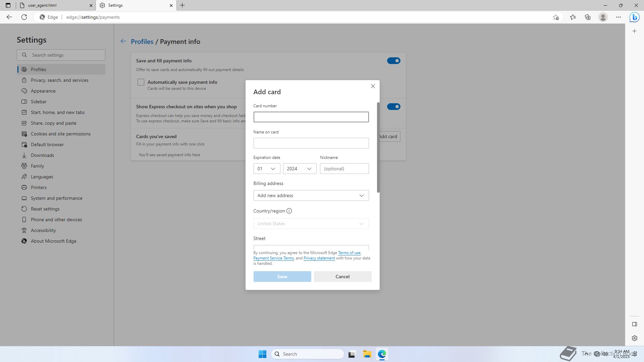Close the Add card dialog

click(373, 86)
